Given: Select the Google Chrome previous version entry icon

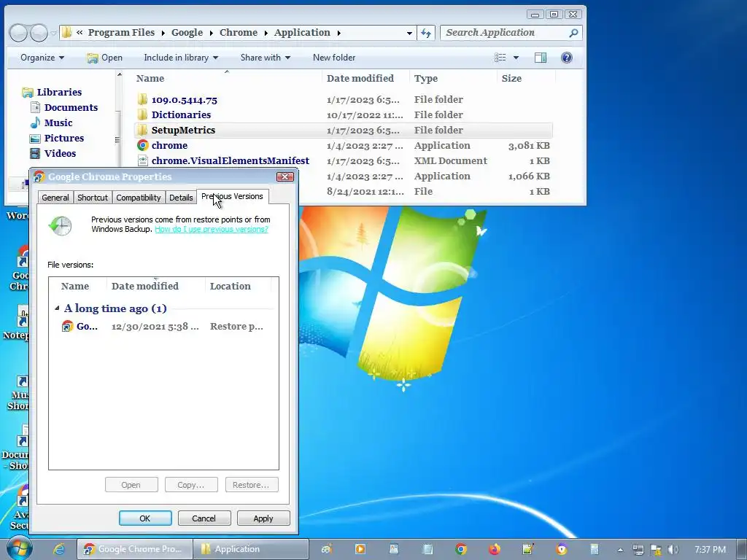Looking at the screenshot, I should click(67, 326).
